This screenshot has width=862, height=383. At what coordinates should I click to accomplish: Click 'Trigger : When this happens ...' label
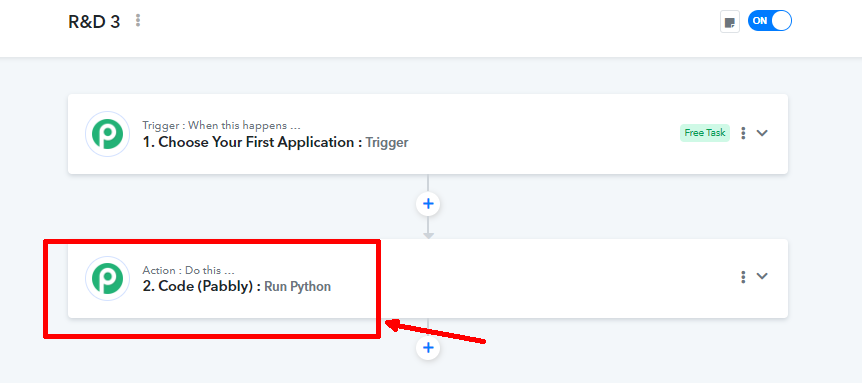coord(222,126)
